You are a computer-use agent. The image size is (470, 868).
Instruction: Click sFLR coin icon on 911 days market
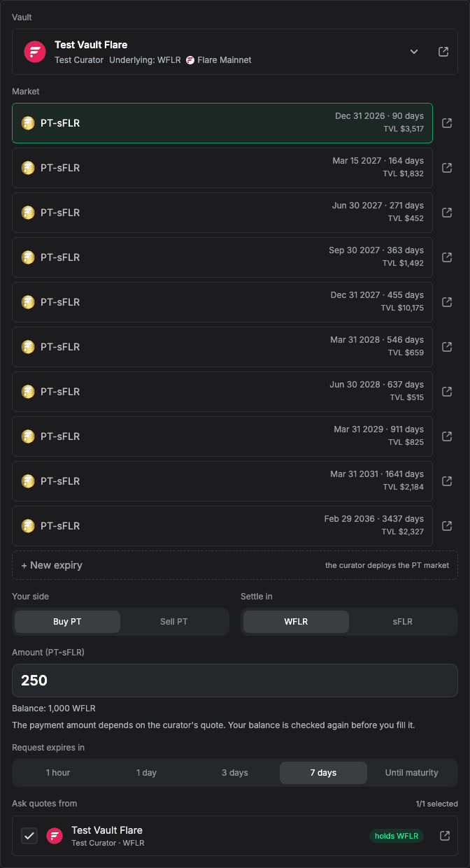tap(28, 436)
